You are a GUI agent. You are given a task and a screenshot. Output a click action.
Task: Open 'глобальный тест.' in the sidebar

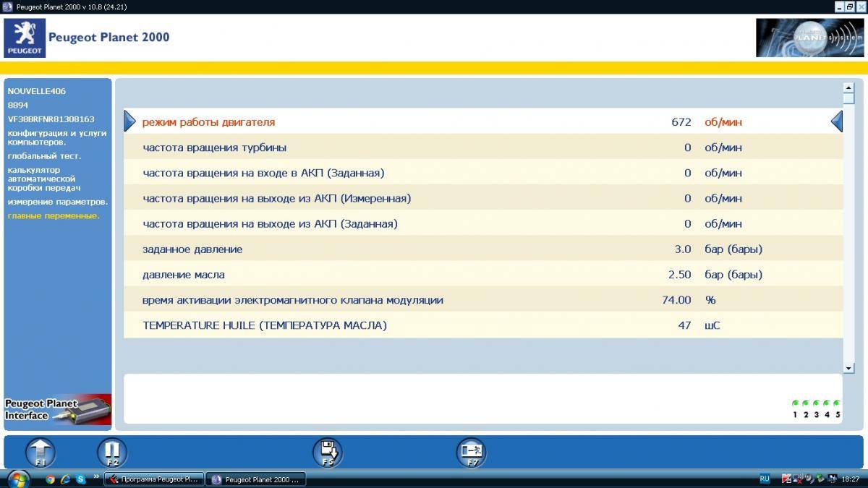44,156
